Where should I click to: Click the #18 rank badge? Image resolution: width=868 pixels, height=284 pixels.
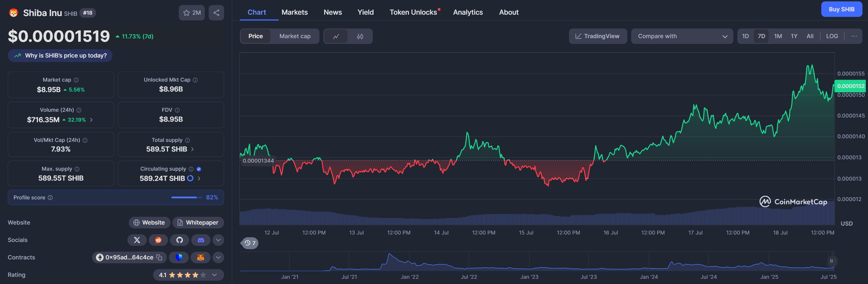(x=88, y=13)
